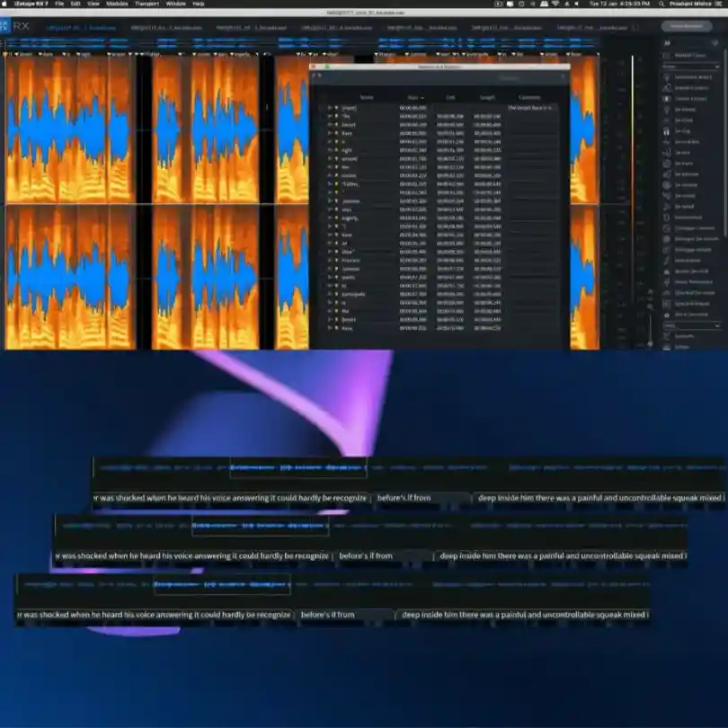Select the Dialogue Isolate module
This screenshot has width=728, height=728.
click(694, 249)
